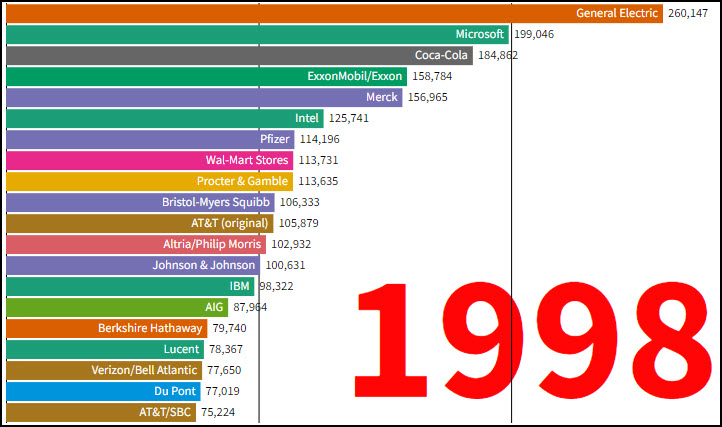
Task: Click the value 105,879
Action: [x=298, y=223]
